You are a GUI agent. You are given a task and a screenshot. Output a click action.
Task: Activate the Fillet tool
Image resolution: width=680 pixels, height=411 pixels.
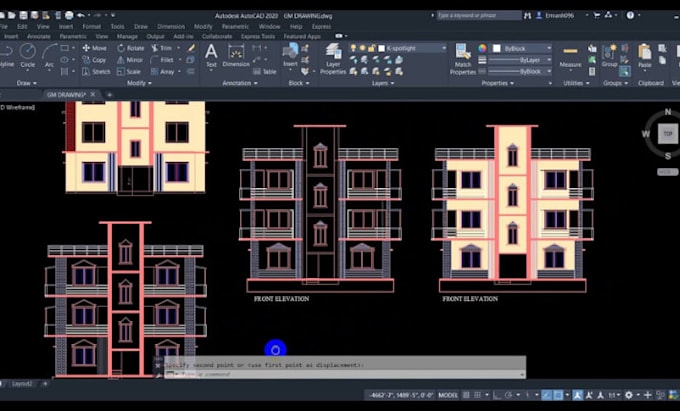pyautogui.click(x=163, y=60)
